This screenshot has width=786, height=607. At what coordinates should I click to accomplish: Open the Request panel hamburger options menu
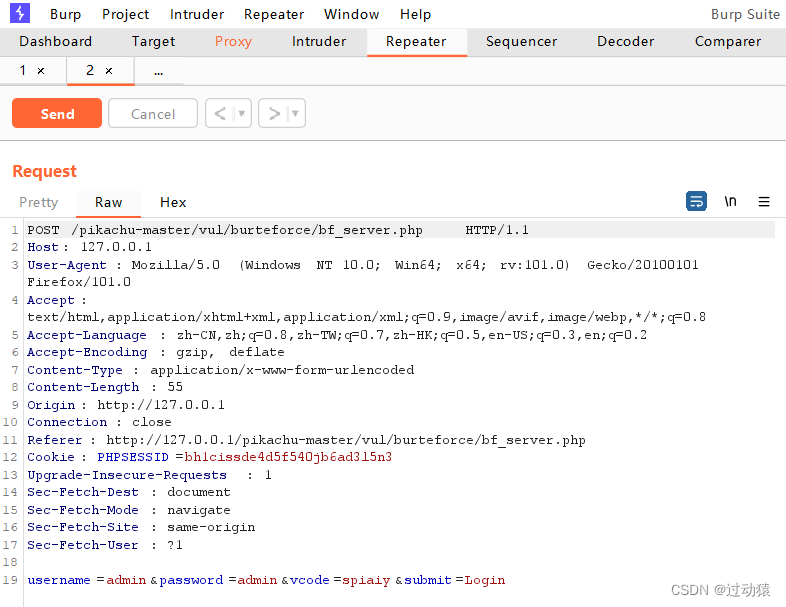[764, 201]
